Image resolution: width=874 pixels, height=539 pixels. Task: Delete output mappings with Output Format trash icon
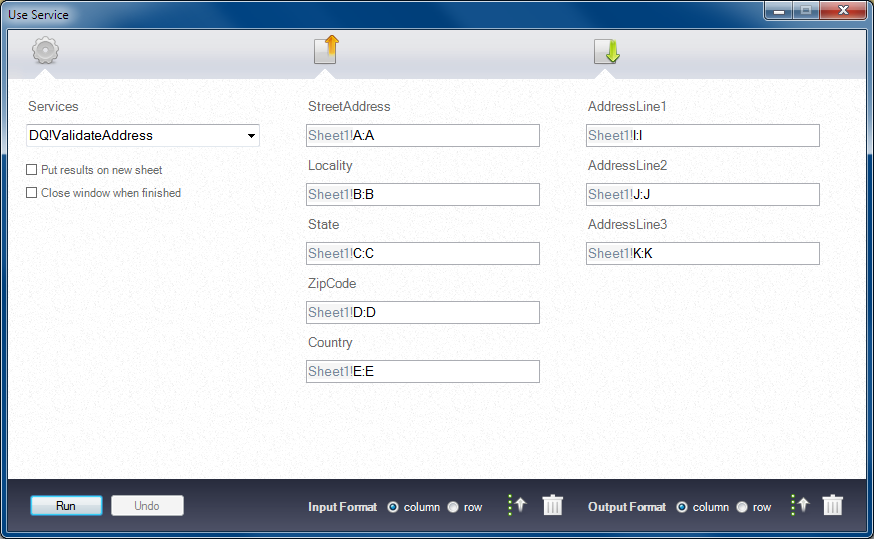point(833,505)
